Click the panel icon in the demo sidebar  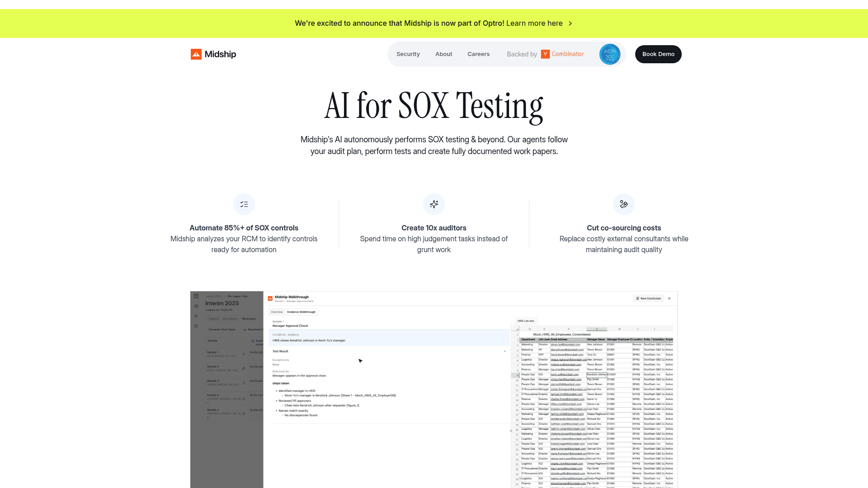[x=196, y=306]
